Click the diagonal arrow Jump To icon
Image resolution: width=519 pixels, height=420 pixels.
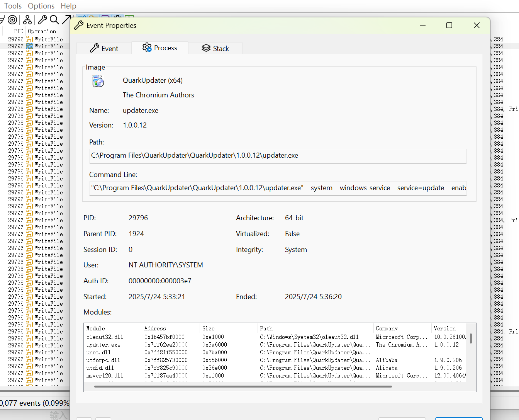66,20
